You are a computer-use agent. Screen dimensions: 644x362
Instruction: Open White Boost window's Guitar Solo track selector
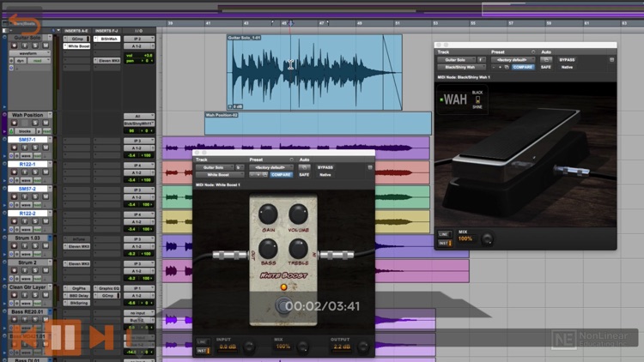(214, 167)
